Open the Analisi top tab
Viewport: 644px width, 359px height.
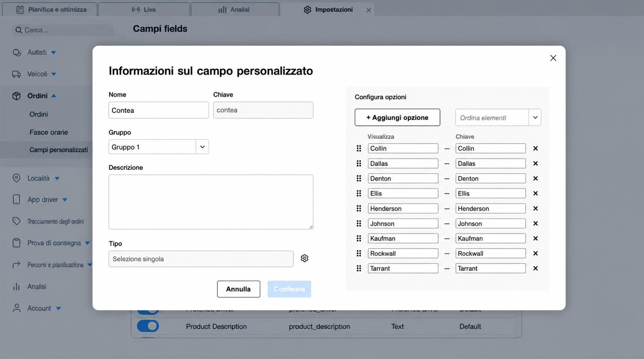pyautogui.click(x=235, y=10)
